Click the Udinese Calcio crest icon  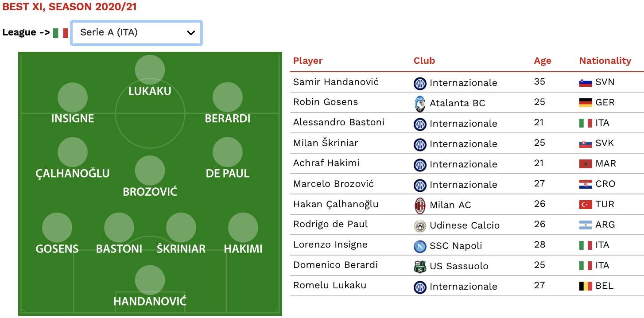[419, 225]
